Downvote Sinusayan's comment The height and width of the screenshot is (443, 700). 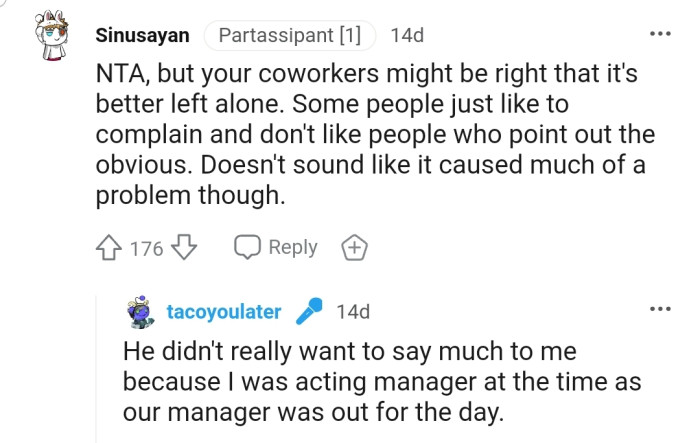[185, 248]
